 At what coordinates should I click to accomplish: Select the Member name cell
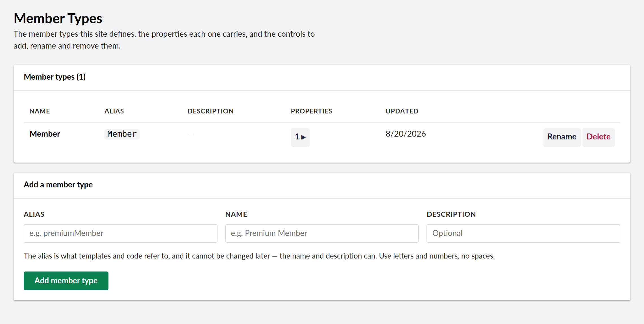45,134
